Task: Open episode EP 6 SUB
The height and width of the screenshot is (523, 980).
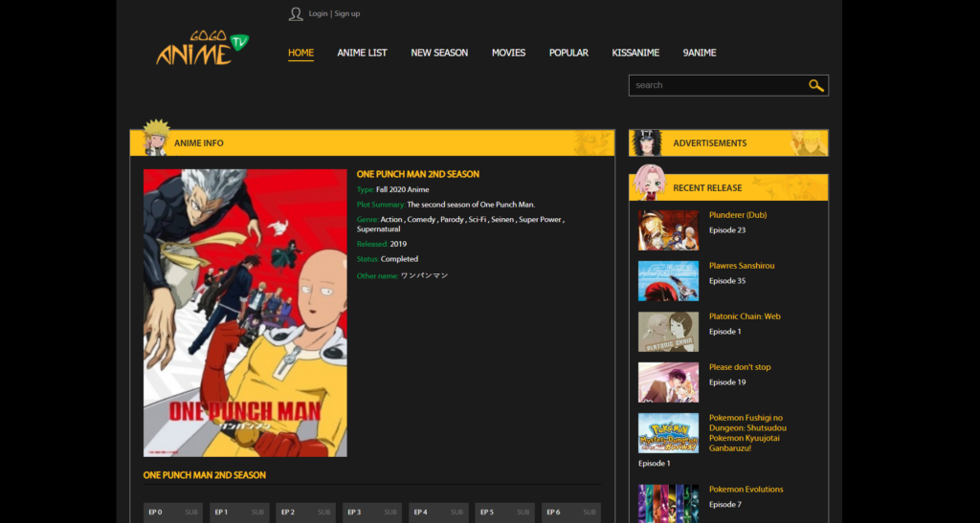Action: click(x=571, y=512)
